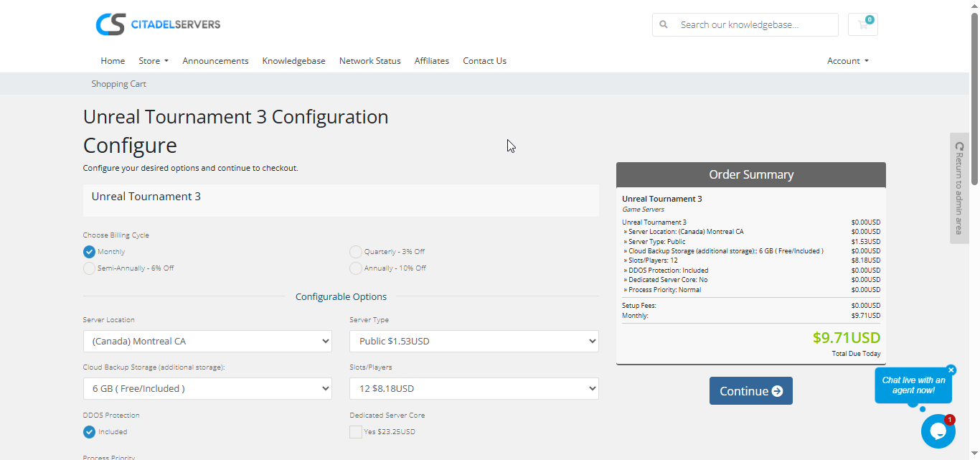Screen dimensions: 980x460
Task: Open Network Status page
Action: pos(370,61)
